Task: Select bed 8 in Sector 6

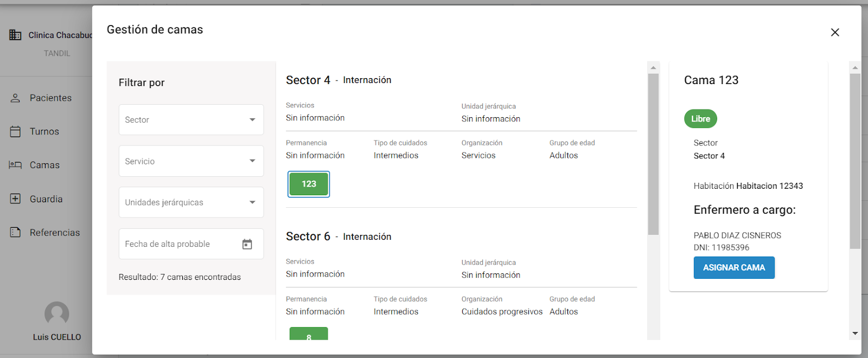Action: [309, 334]
